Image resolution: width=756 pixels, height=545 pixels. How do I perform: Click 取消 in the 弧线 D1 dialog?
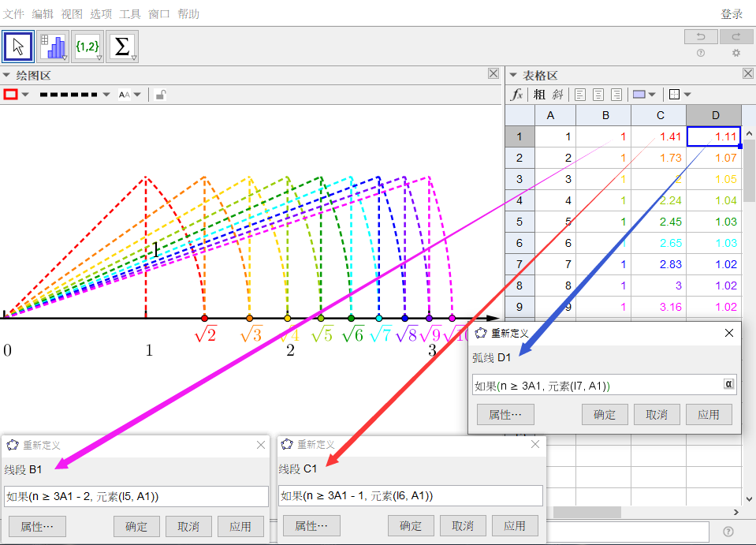point(657,414)
